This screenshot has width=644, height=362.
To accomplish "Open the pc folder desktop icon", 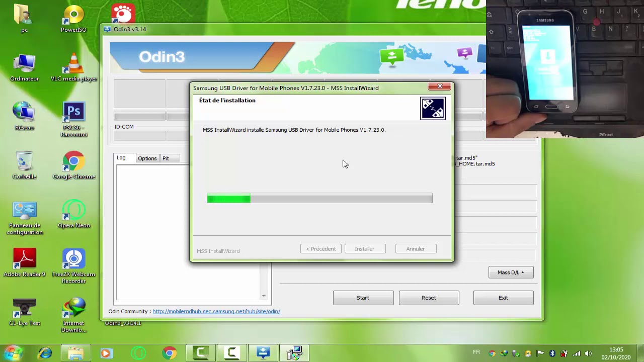I will [24, 19].
